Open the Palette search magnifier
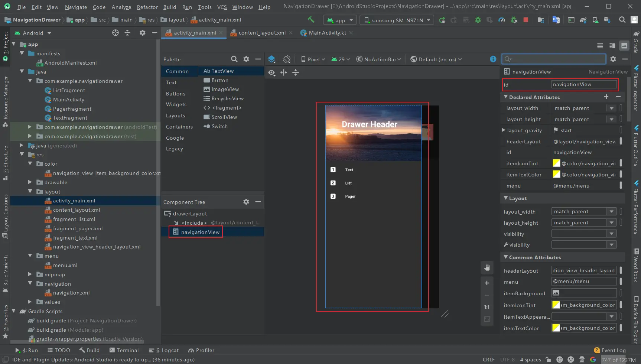The image size is (641, 364). coord(234,59)
